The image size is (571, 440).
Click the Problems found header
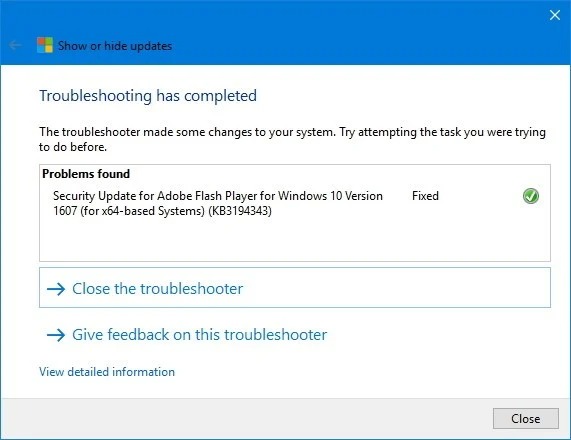pyautogui.click(x=86, y=174)
